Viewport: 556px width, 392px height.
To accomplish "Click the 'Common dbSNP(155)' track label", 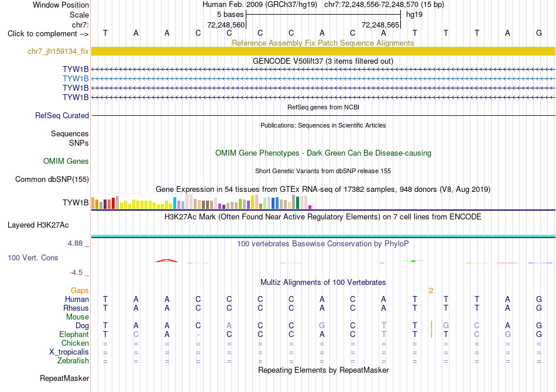I will pyautogui.click(x=52, y=180).
